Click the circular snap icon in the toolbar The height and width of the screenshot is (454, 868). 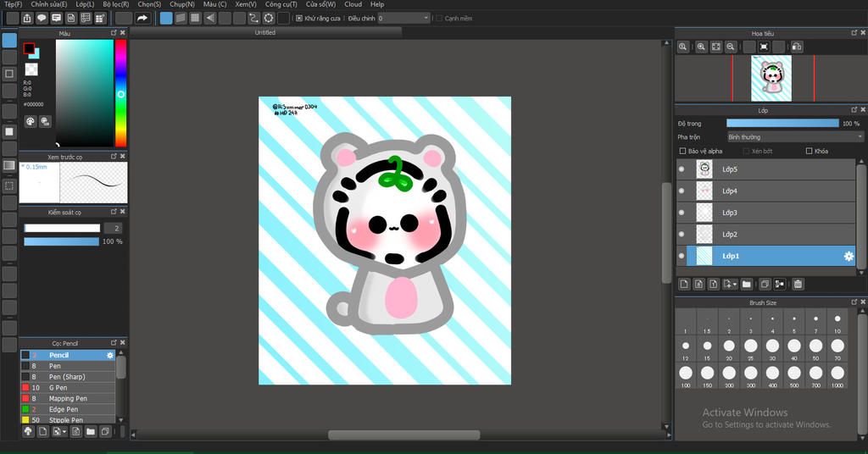[269, 19]
